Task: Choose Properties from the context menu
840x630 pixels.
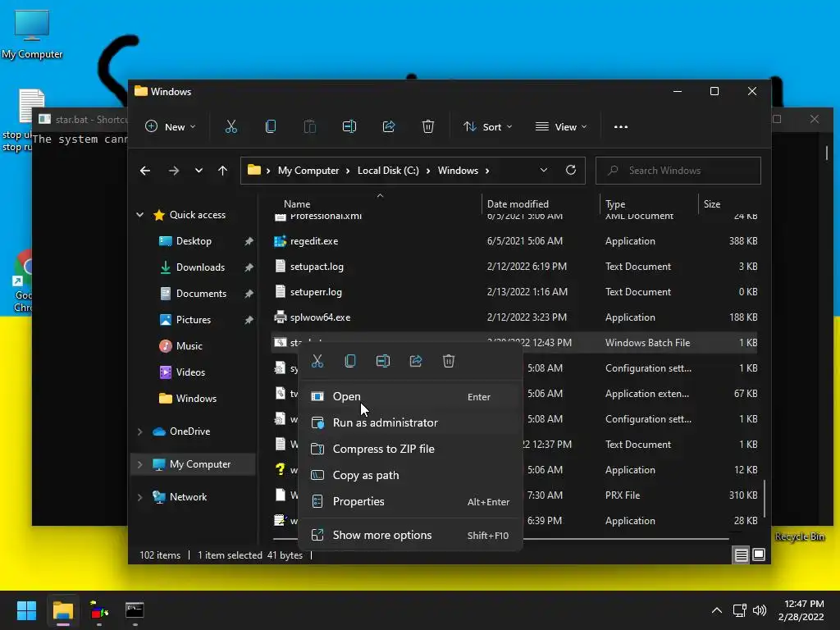Action: [410, 501]
